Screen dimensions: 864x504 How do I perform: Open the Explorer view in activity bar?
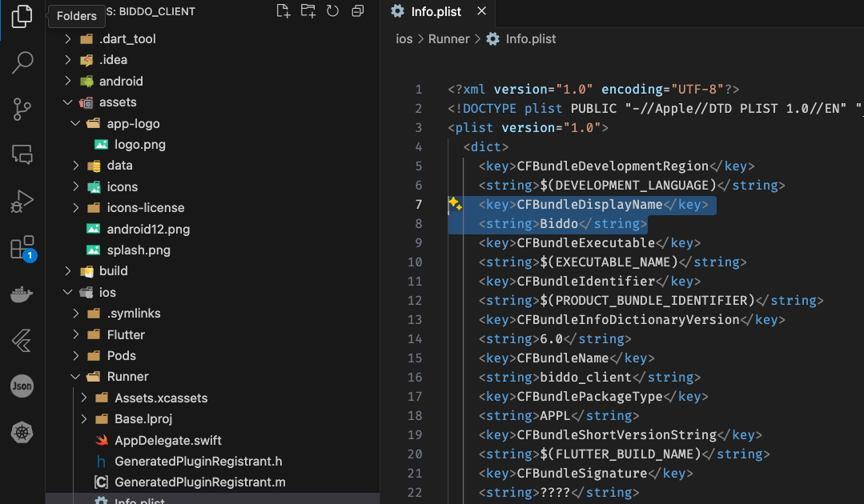click(x=22, y=16)
